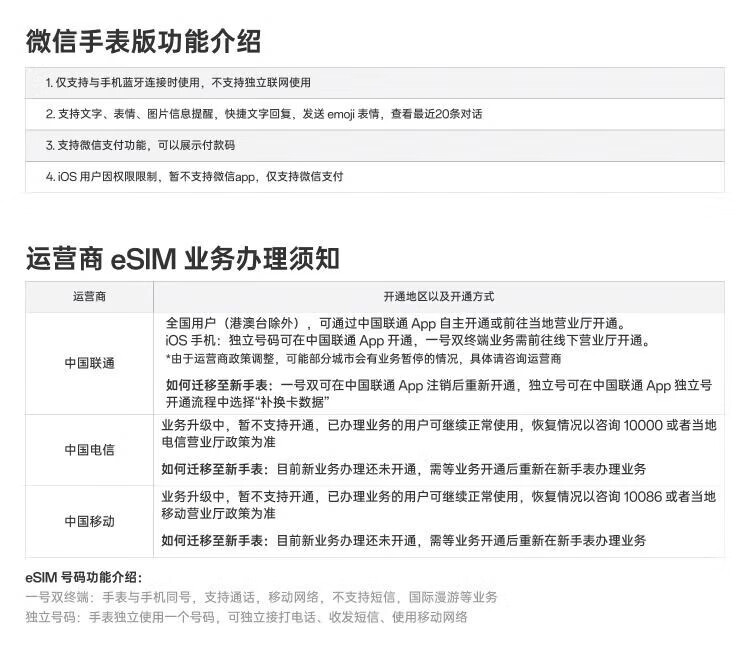The image size is (750, 651).
Task: Click 如何迁移至新手表 in the 中国联通 row
Action: point(214,385)
